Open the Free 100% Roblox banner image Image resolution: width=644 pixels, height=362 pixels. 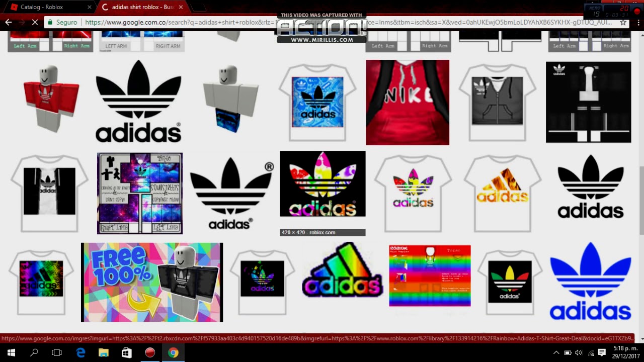click(x=152, y=282)
